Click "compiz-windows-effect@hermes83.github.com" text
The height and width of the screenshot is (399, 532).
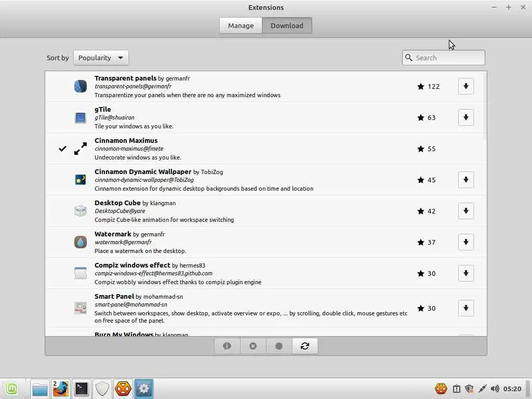(x=153, y=273)
